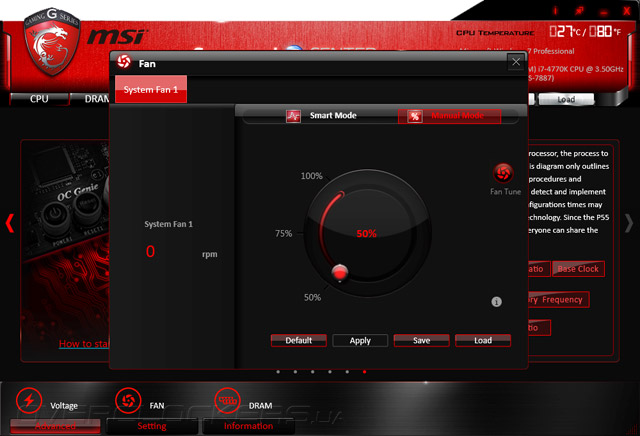Open the Setting section
The image size is (640, 436).
click(x=152, y=426)
